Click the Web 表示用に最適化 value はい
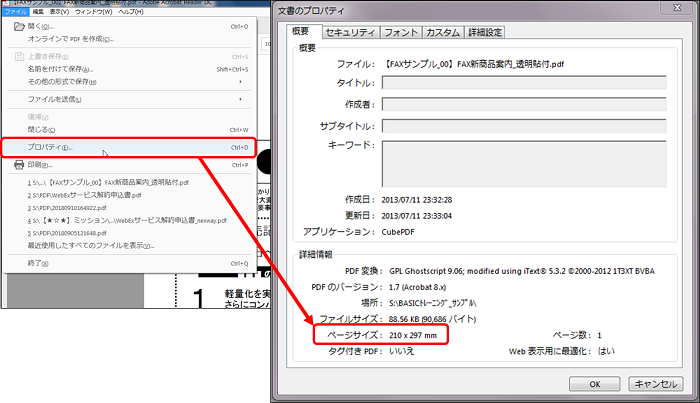The height and width of the screenshot is (403, 700). coord(606,351)
